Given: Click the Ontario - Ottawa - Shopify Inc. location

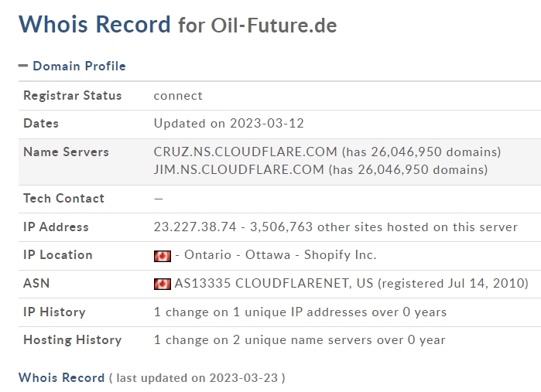Looking at the screenshot, I should pyautogui.click(x=280, y=255).
